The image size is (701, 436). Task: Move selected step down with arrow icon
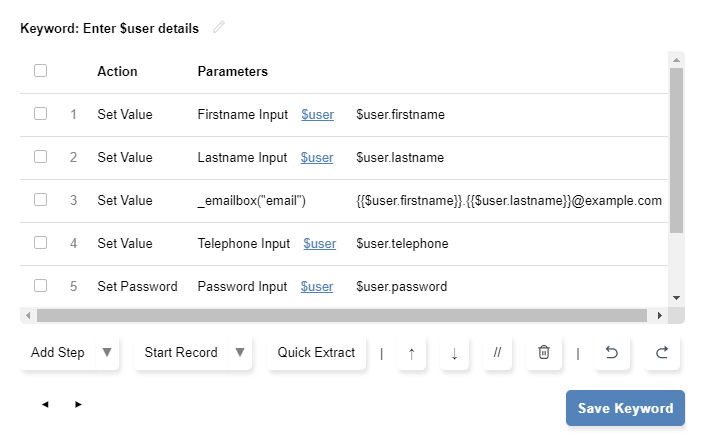coord(454,352)
